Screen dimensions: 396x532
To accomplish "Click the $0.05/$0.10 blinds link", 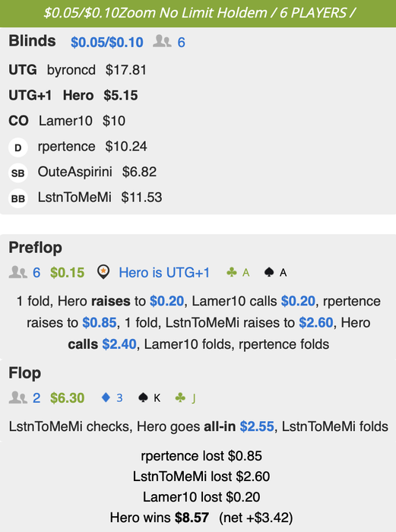I will 107,43.
